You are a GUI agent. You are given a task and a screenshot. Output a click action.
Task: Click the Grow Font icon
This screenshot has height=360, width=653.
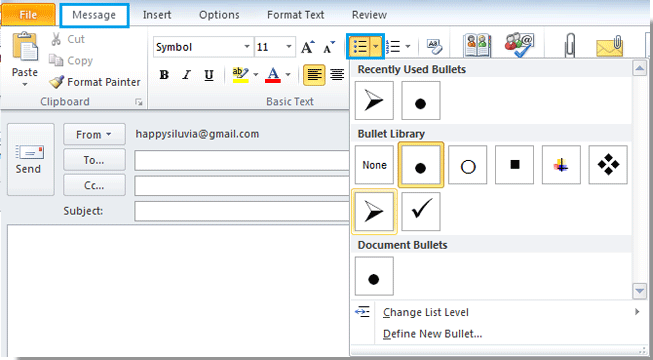pos(308,47)
